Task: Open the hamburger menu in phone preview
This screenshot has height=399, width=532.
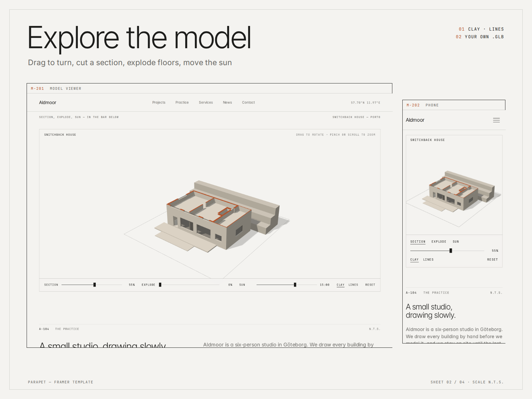Action: 496,120
